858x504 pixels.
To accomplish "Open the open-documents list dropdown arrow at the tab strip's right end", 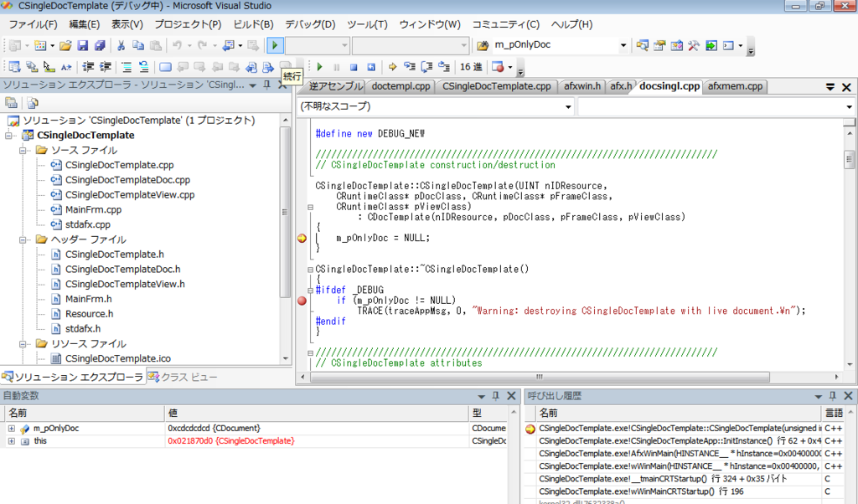I will point(830,87).
